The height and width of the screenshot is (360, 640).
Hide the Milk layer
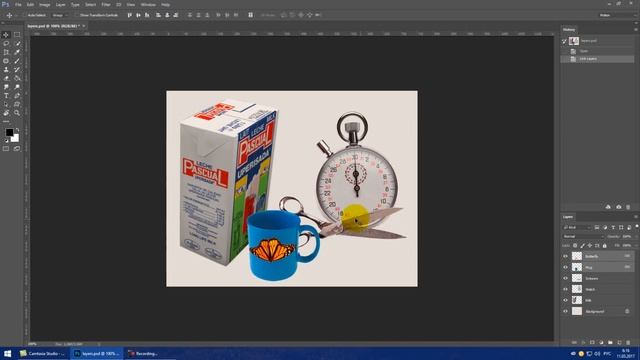pos(565,300)
